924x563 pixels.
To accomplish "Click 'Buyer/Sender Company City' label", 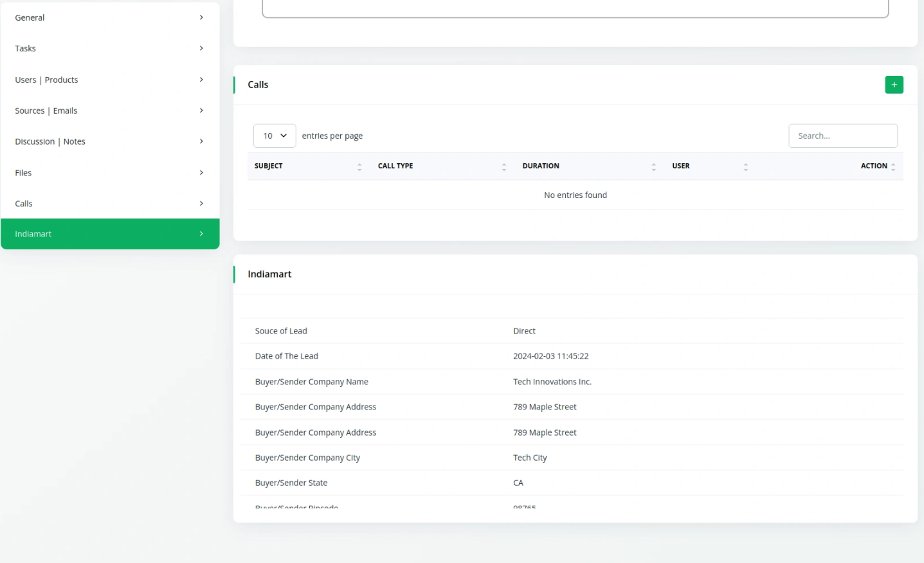I will pos(307,458).
